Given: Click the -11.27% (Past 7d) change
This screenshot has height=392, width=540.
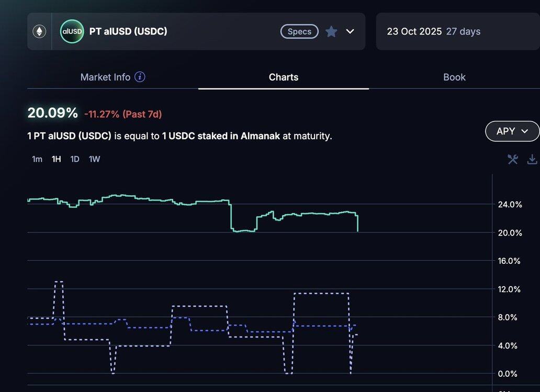Looking at the screenshot, I should pos(123,114).
